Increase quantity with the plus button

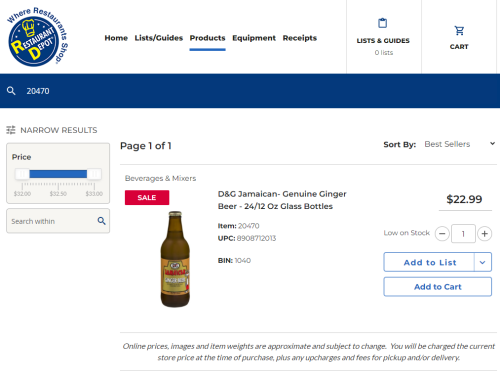click(x=485, y=234)
